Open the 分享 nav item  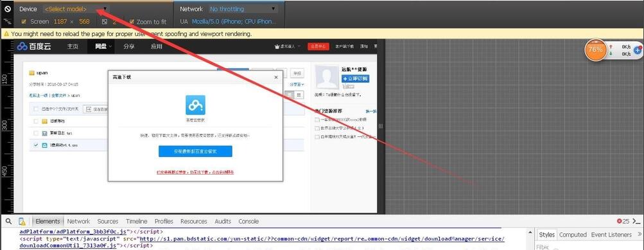click(x=129, y=46)
